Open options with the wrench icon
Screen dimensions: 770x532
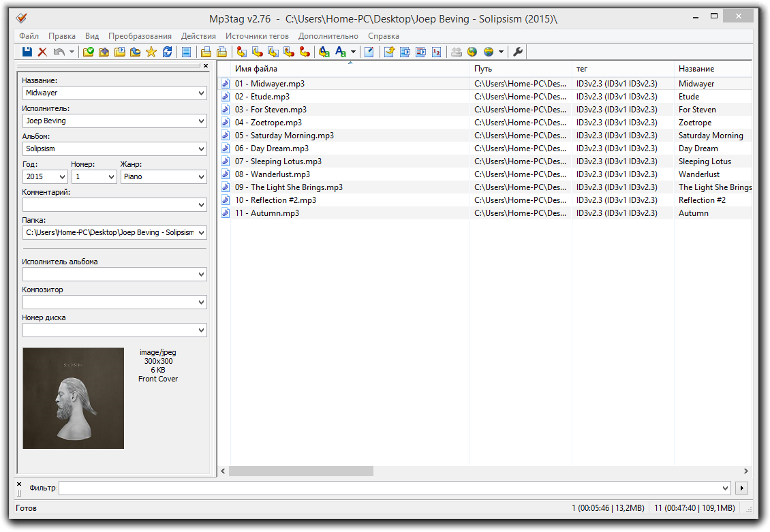[x=518, y=52]
